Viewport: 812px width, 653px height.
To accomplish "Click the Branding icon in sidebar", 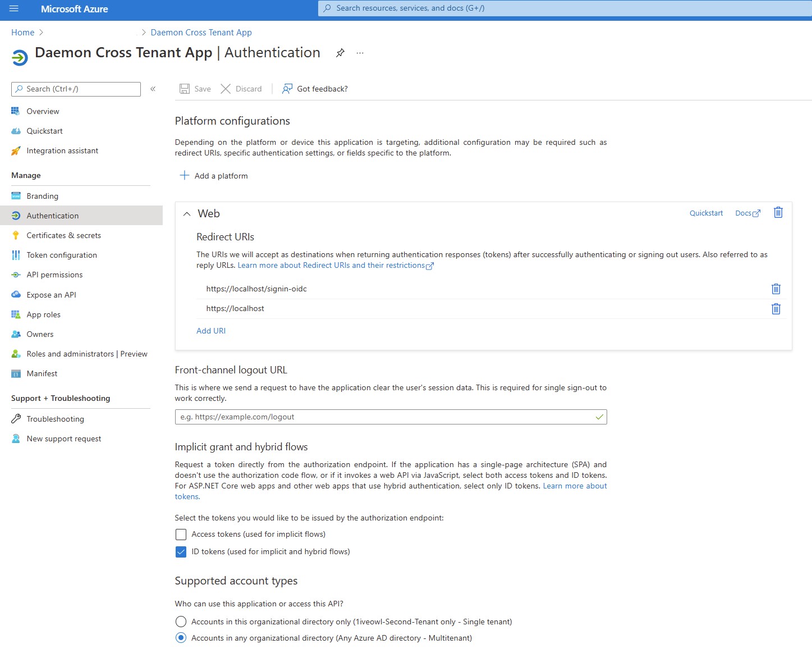I will point(16,196).
